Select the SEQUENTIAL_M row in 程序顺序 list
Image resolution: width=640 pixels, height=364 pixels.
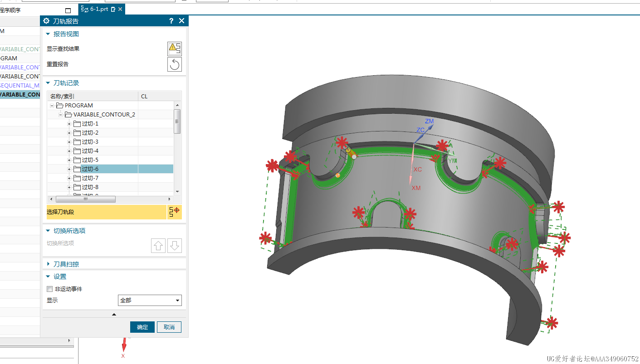pyautogui.click(x=20, y=85)
